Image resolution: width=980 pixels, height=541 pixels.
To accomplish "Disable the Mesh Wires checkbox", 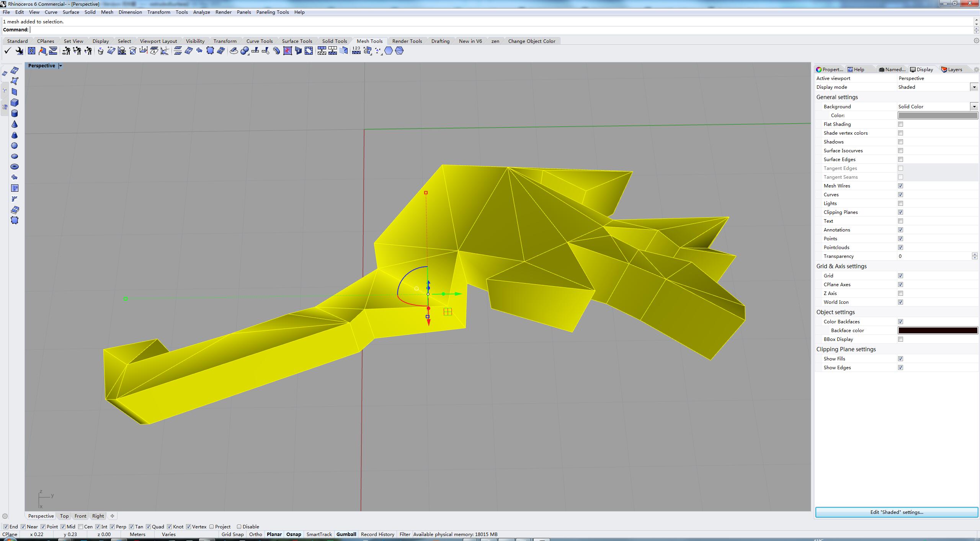I will [901, 186].
